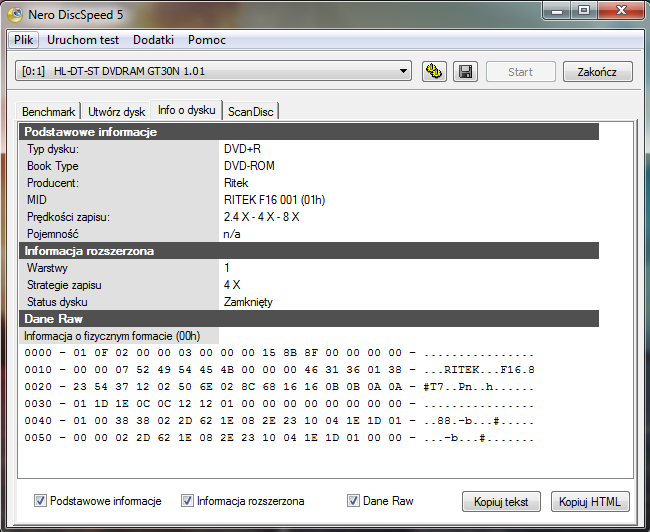Click the hex row starting 0010
Viewport: 650px width, 532px height.
(279, 370)
